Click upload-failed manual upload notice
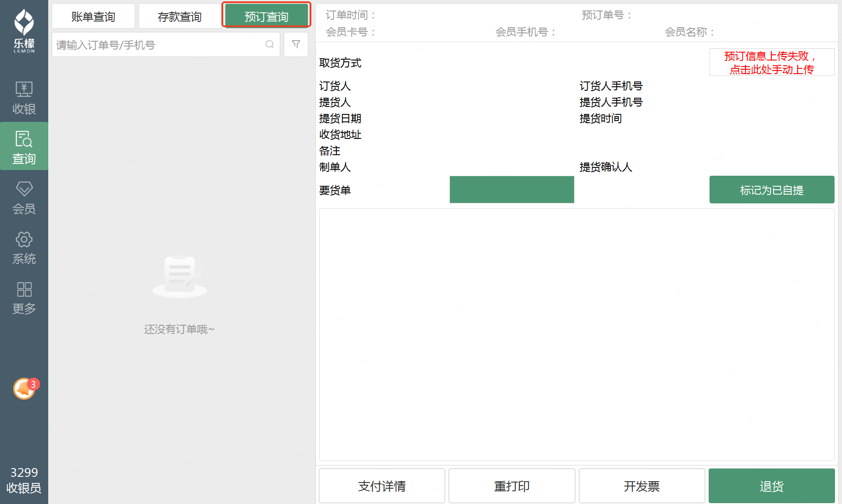This screenshot has width=842, height=504. coord(771,63)
